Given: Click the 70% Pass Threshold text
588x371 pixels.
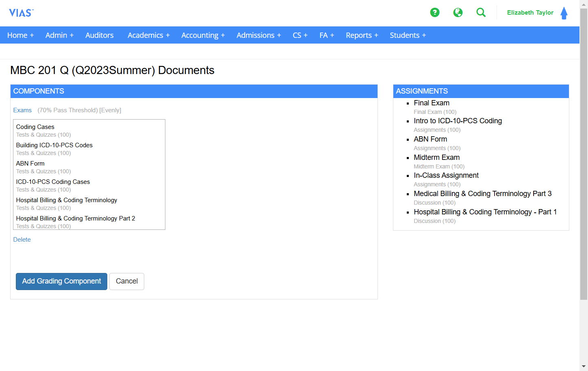Looking at the screenshot, I should pos(67,110).
